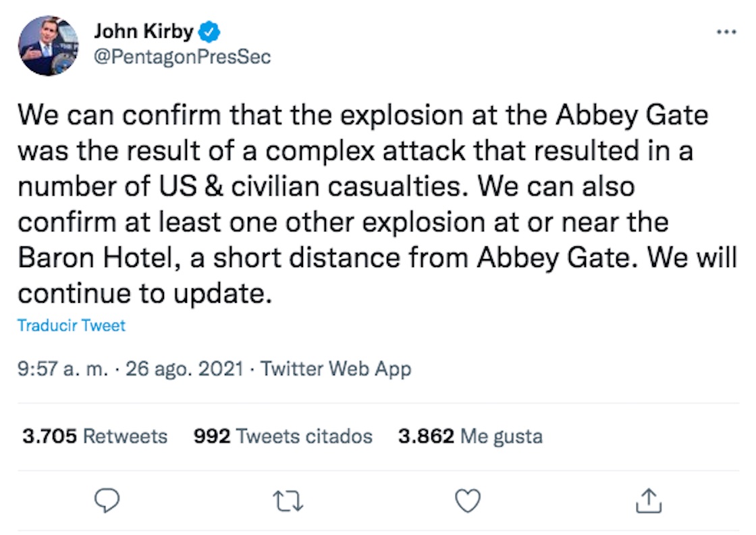Open the @PentagonPresSec handle link
Screen dimensions: 756x535
coord(182,57)
